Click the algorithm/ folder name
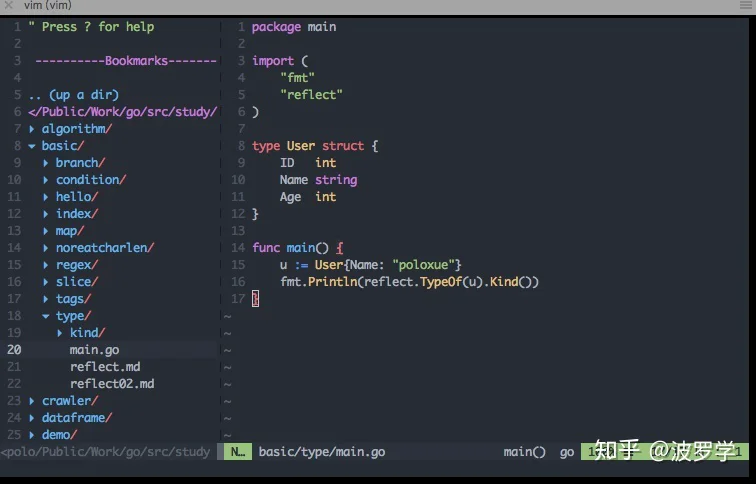The height and width of the screenshot is (484, 756). pos(77,129)
